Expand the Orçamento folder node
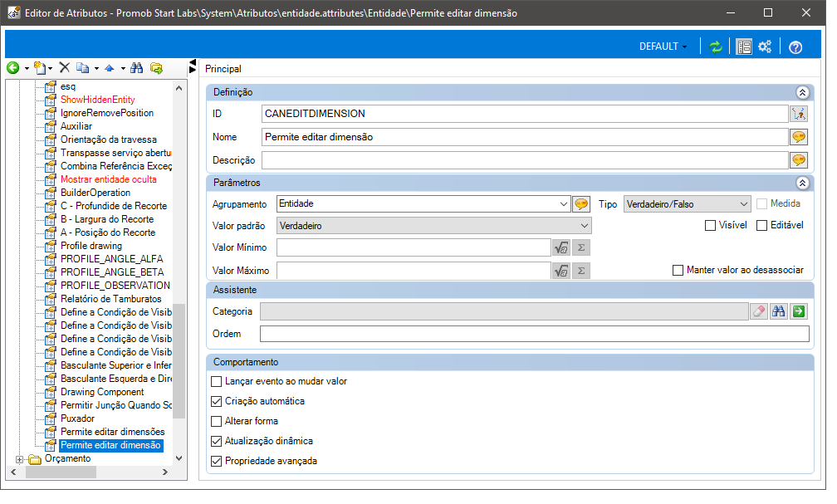The width and height of the screenshot is (837, 504). click(19, 460)
